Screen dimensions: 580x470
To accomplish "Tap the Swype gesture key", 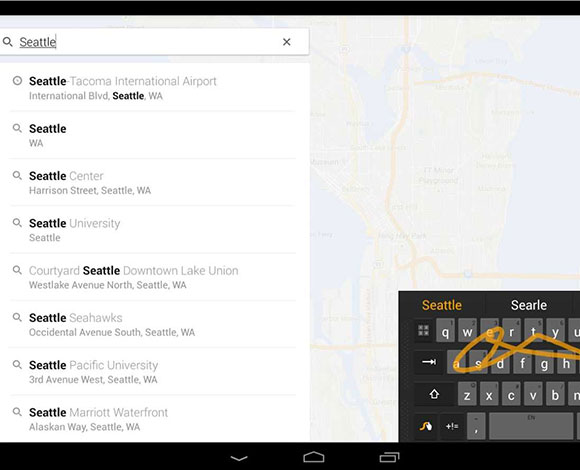I will coord(425,426).
